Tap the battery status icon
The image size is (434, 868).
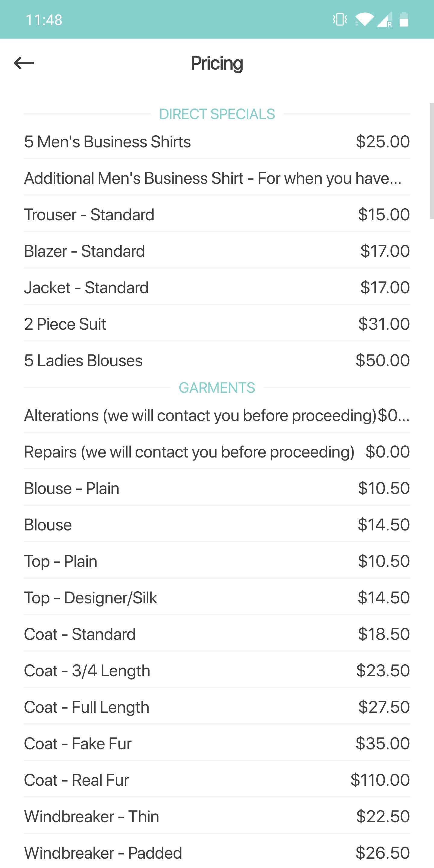[404, 19]
